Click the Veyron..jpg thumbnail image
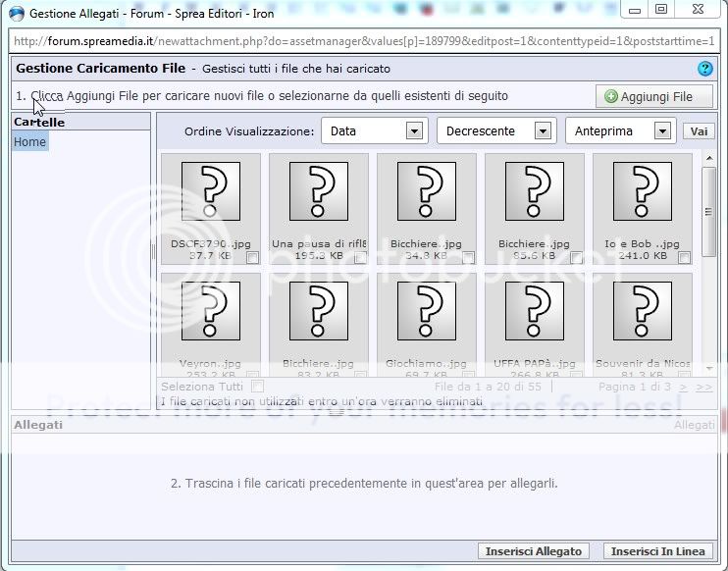This screenshot has height=571, width=728. 210,311
